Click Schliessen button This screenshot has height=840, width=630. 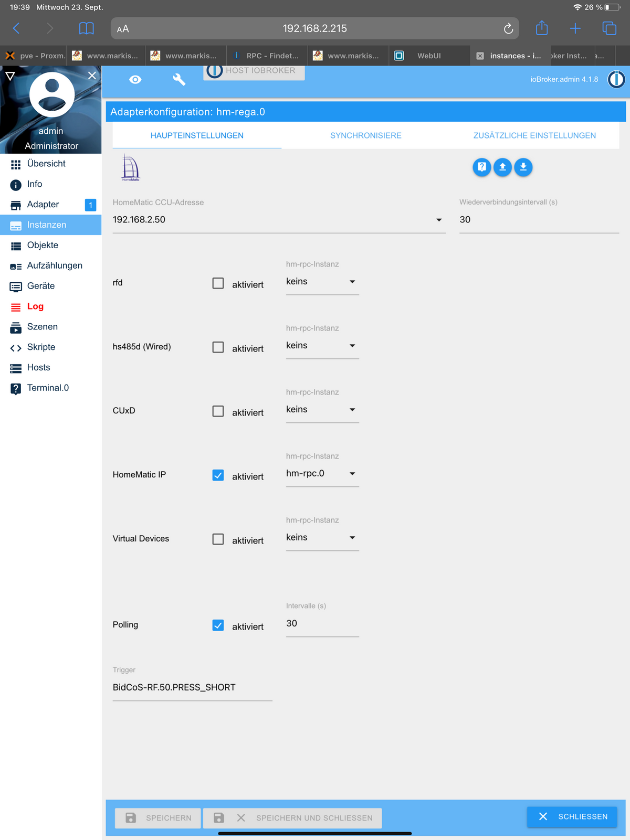[x=572, y=817]
